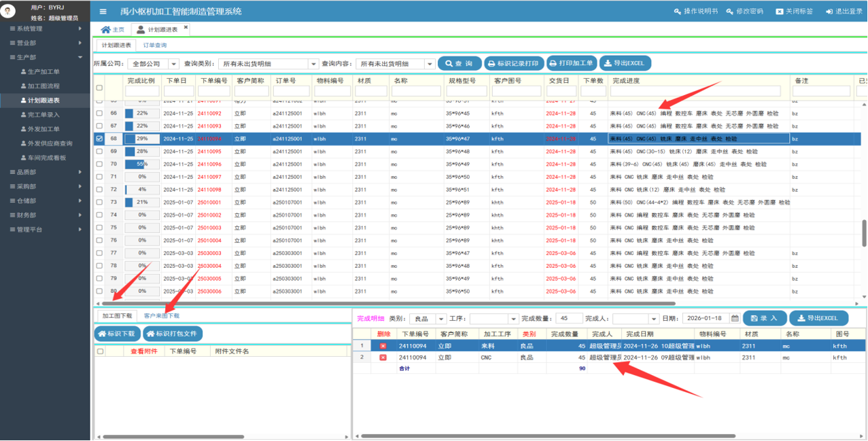
Task: Open the 所属公司 dropdown
Action: click(x=173, y=64)
